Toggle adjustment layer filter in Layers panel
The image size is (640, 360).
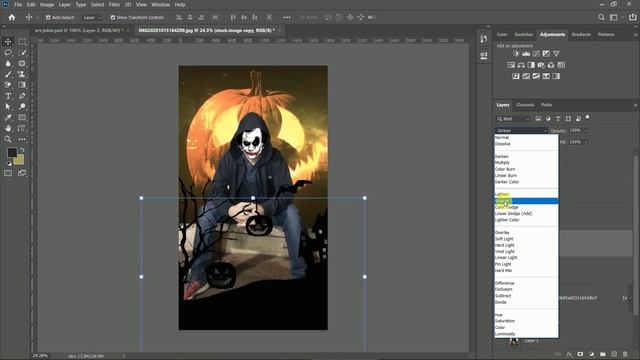click(x=548, y=119)
